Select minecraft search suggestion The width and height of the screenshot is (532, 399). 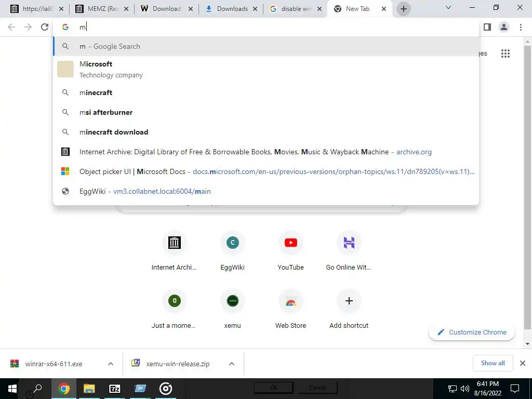266,92
